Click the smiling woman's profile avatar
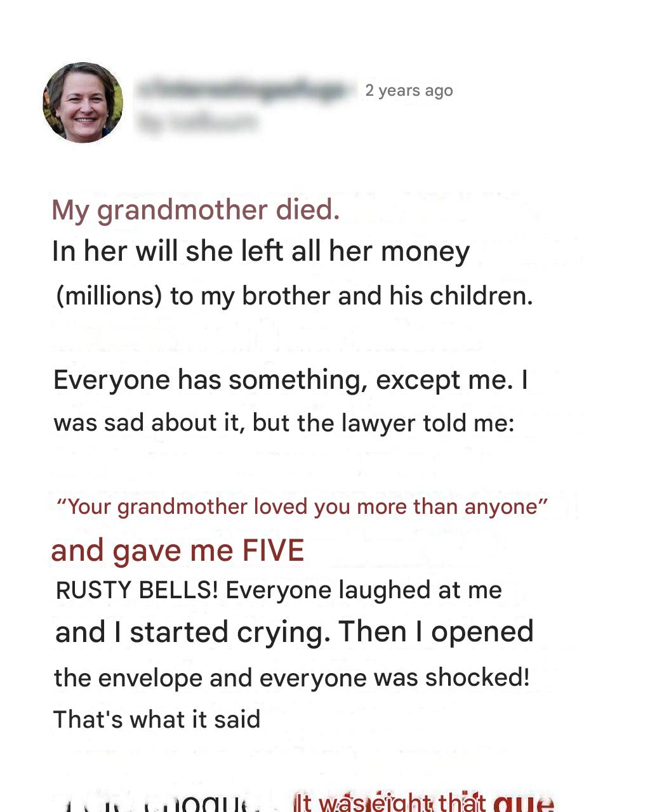The width and height of the screenshot is (650, 812). point(83,102)
